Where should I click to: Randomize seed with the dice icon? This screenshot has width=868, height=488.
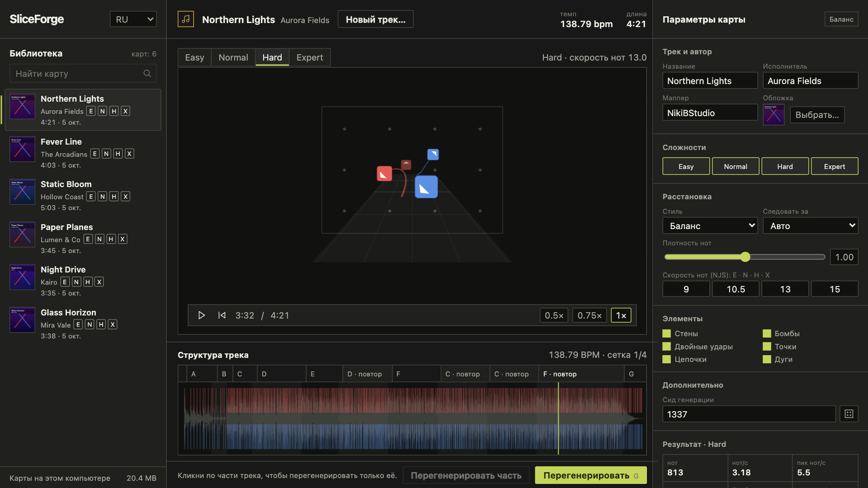849,414
